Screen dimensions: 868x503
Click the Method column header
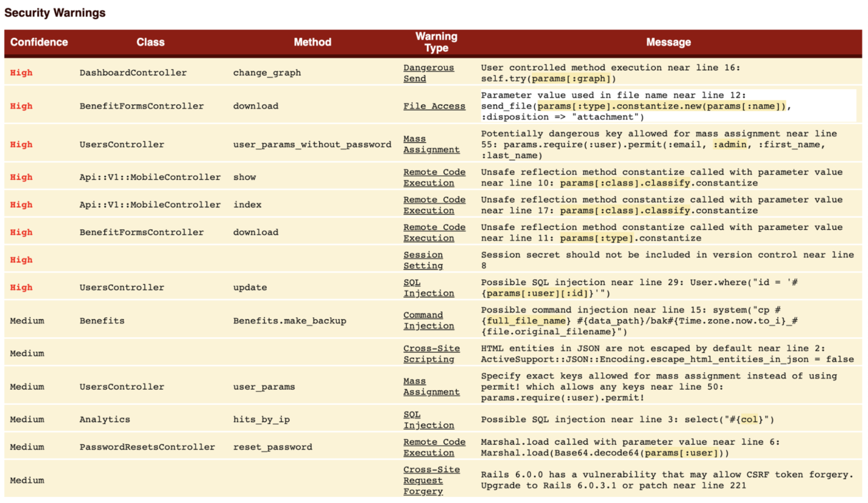(312, 42)
